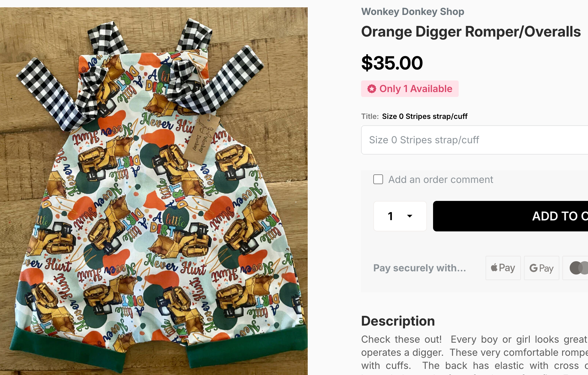Enable the Add an order comment checkbox

378,179
